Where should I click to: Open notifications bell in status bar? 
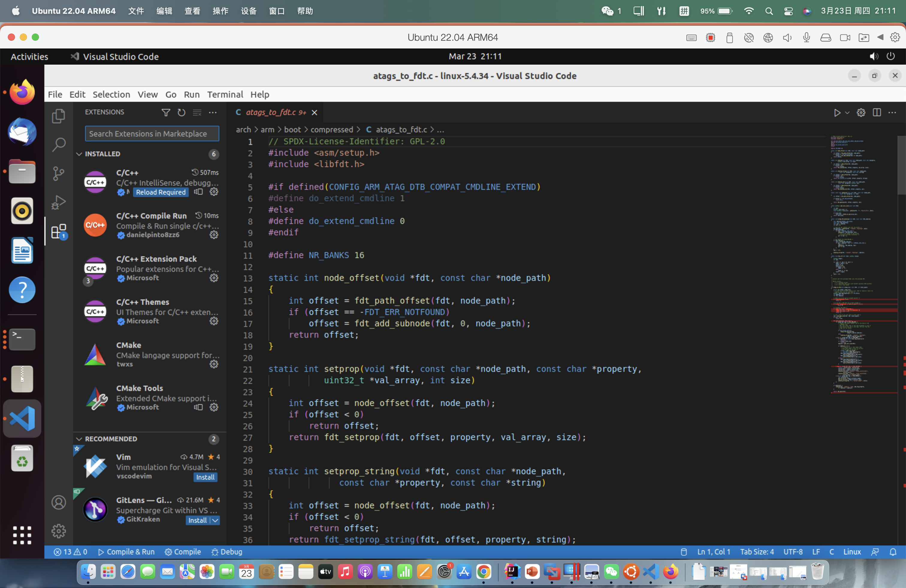[x=893, y=552]
